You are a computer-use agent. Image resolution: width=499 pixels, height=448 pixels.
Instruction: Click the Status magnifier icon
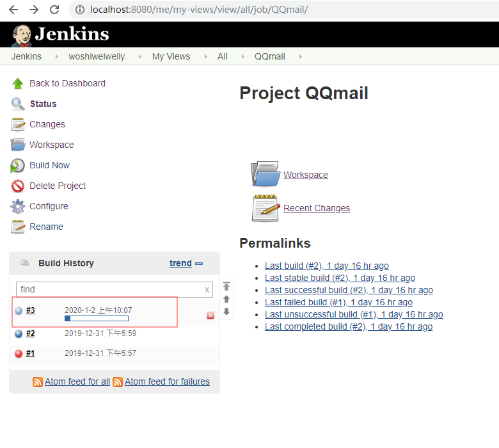(x=17, y=104)
